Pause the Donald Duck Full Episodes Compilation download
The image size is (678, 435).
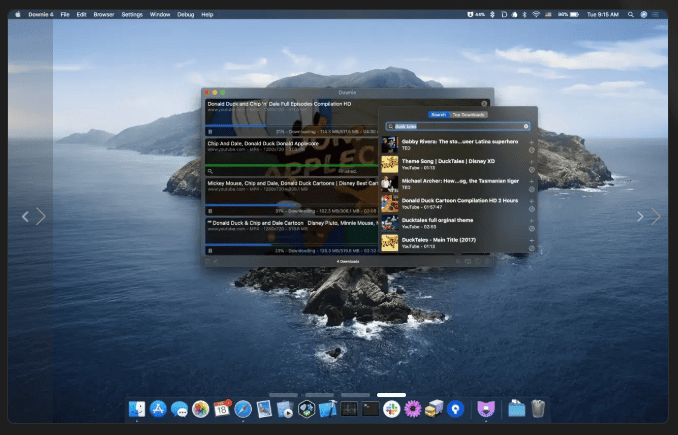point(210,132)
